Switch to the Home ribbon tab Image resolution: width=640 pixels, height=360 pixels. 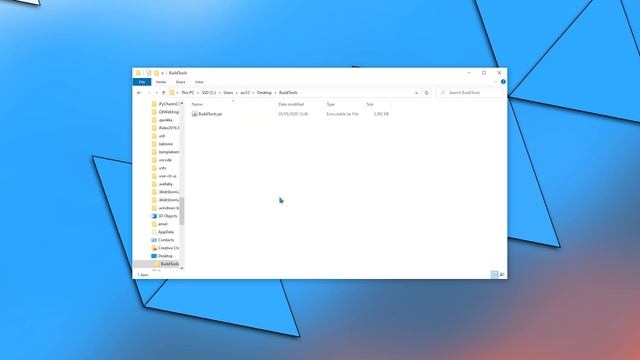[x=161, y=82]
